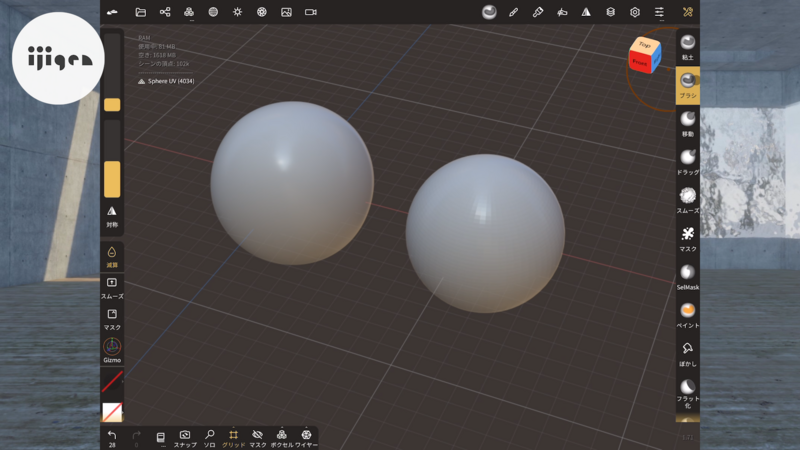This screenshot has height=450, width=800.
Task: Open the Nomad app logo menu
Action: (x=112, y=12)
